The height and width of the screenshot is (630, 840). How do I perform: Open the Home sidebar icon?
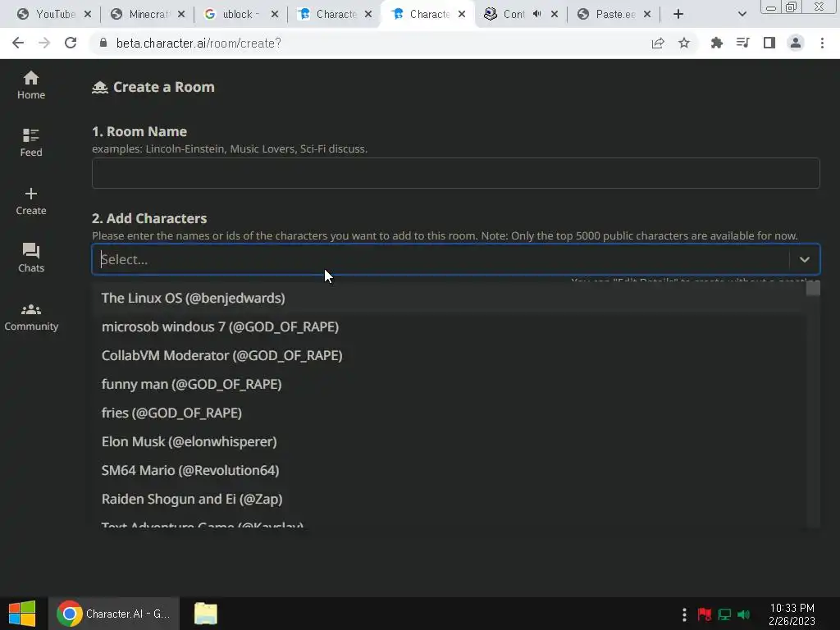[x=31, y=85]
